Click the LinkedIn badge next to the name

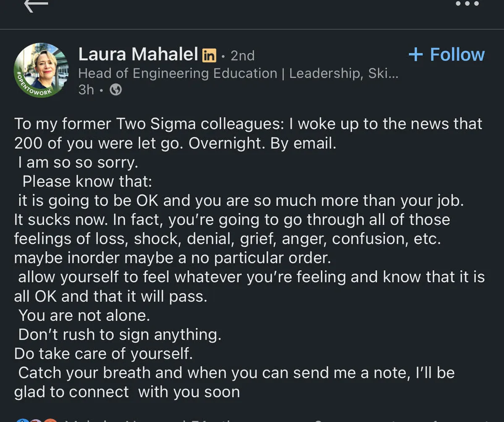209,55
